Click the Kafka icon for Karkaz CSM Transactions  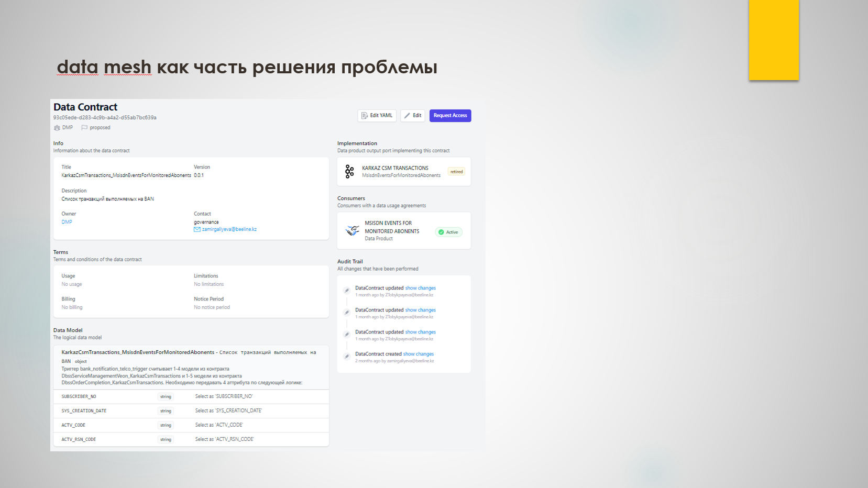349,172
